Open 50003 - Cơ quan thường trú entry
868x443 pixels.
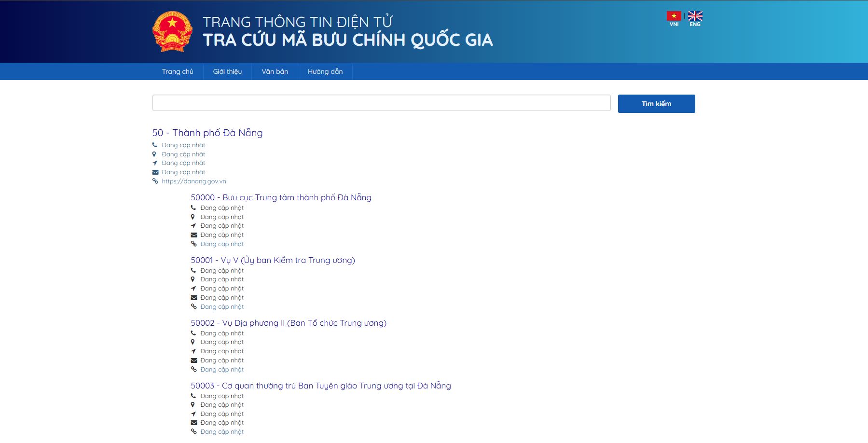pyautogui.click(x=321, y=386)
